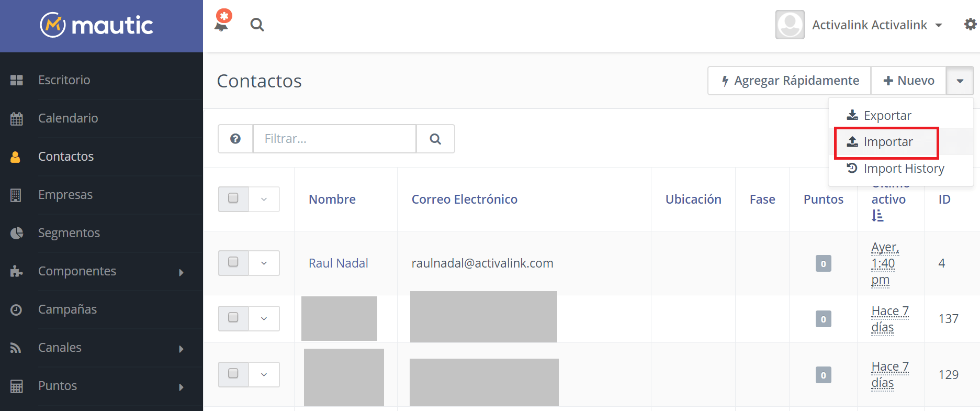
Task: Click the Agregar Rápidamente button
Action: tap(790, 81)
